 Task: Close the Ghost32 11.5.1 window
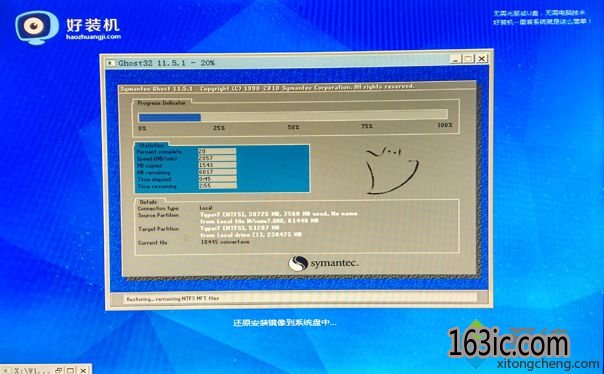[482, 59]
